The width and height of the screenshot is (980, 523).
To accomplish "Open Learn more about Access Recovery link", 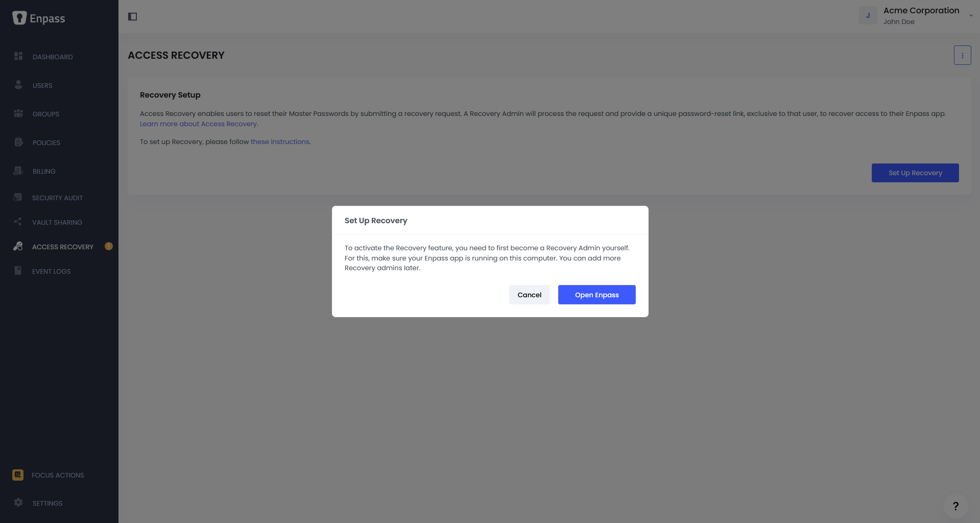I will (x=199, y=124).
